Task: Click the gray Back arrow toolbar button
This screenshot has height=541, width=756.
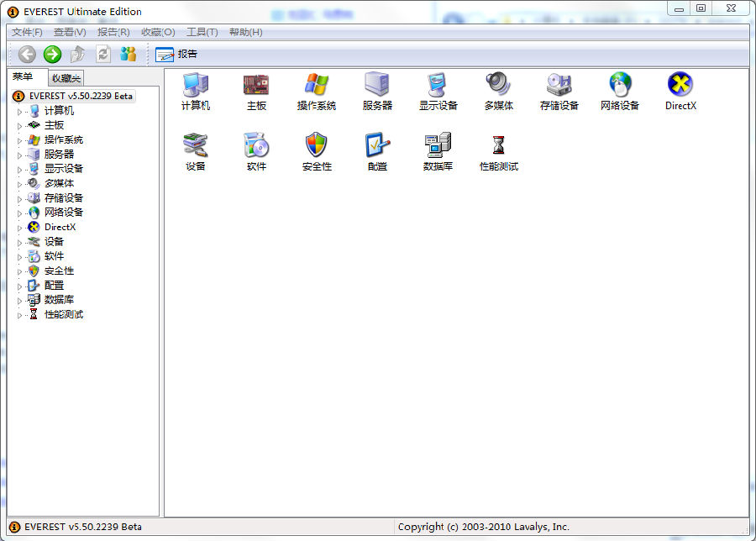Action: click(x=27, y=54)
